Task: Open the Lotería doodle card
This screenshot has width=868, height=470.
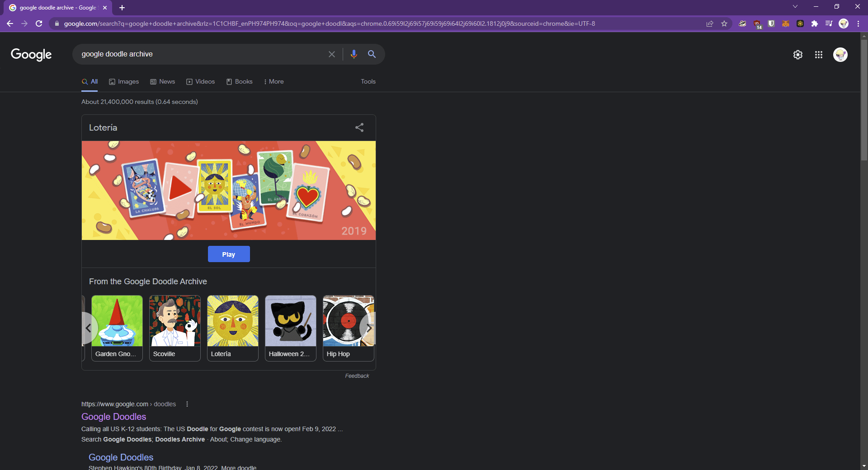Action: pos(233,328)
